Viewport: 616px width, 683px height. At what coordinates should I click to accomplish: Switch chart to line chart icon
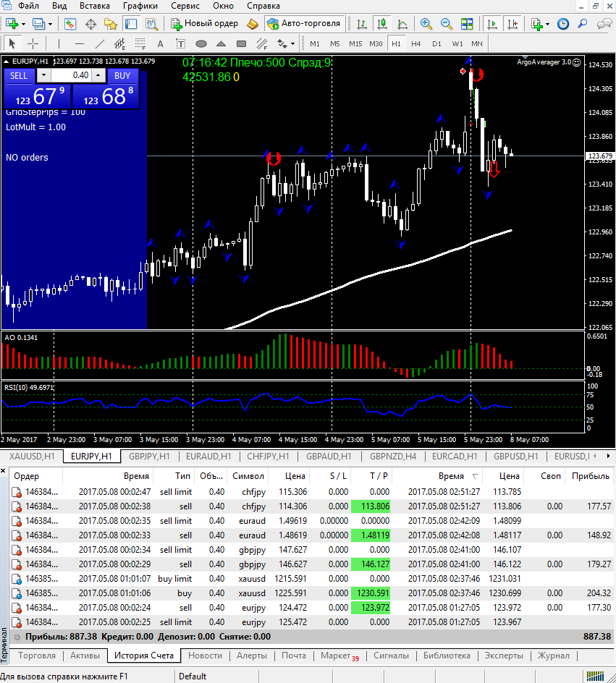point(402,24)
